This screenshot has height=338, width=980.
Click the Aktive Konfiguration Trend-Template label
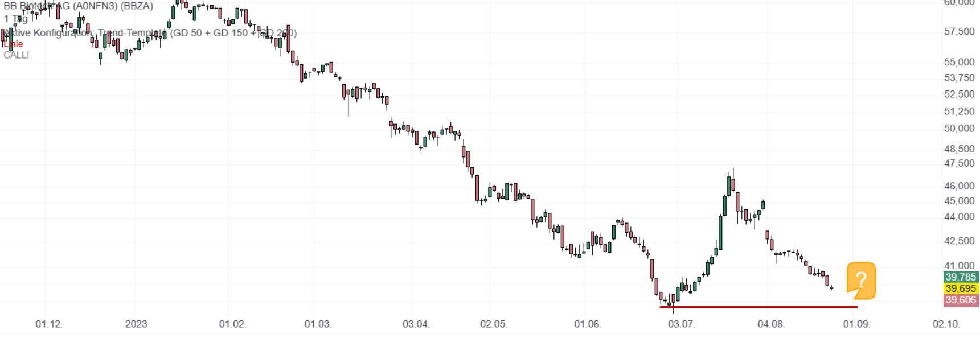pyautogui.click(x=149, y=33)
